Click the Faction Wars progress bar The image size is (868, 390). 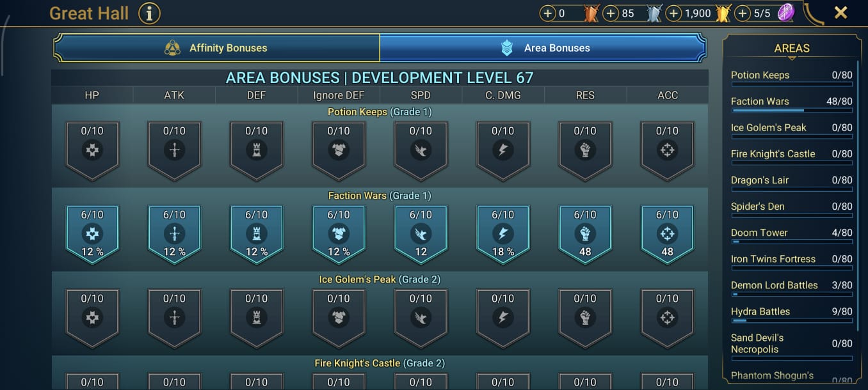(792, 111)
